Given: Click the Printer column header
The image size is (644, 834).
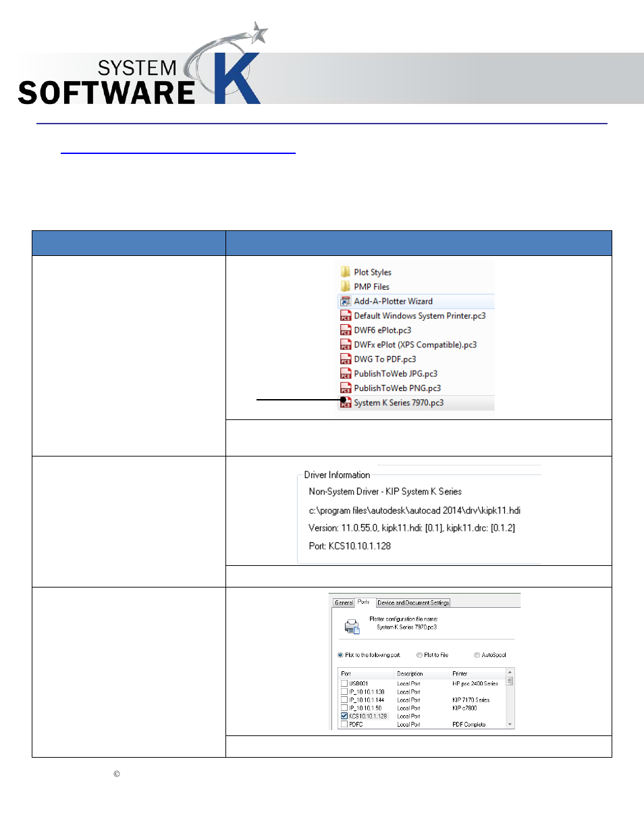Looking at the screenshot, I should [x=477, y=674].
